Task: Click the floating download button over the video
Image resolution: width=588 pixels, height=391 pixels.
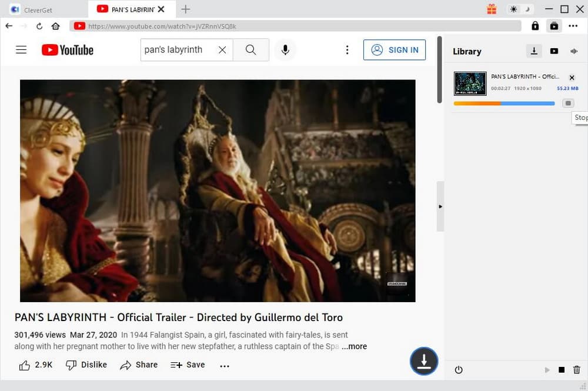Action: pos(424,361)
